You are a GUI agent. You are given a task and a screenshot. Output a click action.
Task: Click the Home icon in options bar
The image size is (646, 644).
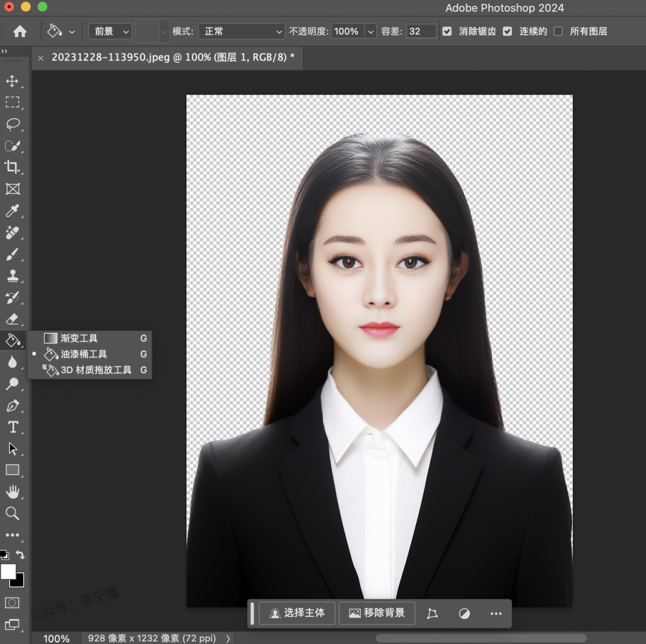pyautogui.click(x=20, y=32)
